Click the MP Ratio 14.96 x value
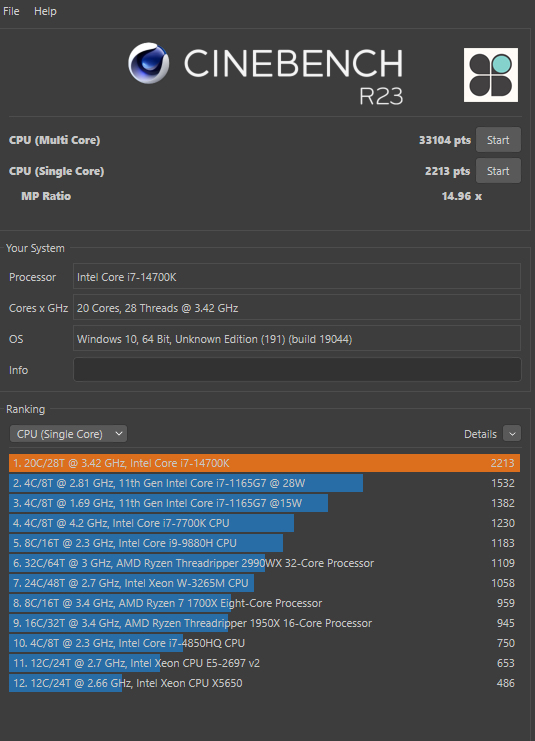The height and width of the screenshot is (741, 535). (x=462, y=196)
